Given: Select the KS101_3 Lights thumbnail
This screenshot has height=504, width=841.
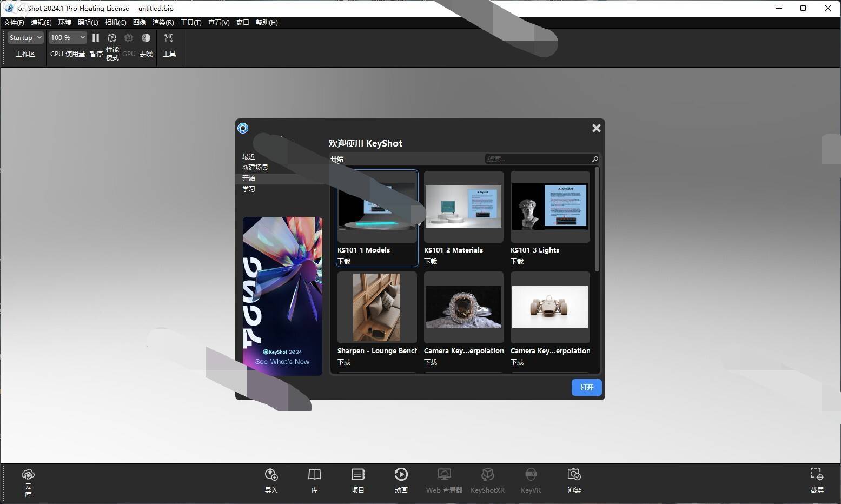Looking at the screenshot, I should tap(550, 207).
